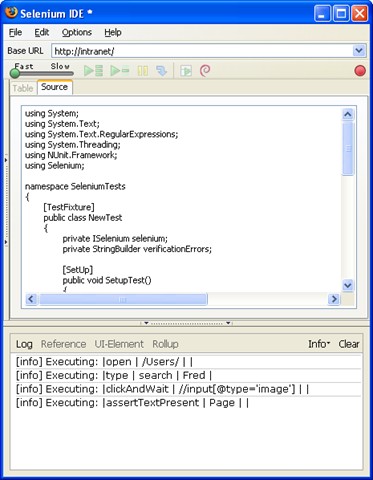Screen dimensions: 373x480
Task: Click '[SetUp]' attribute line
Action: (78, 270)
